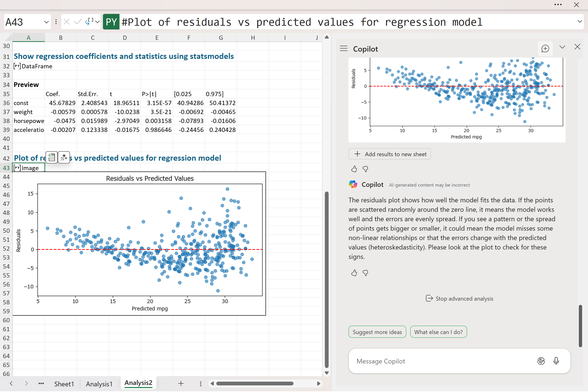Click Add results to new sheet
The height and width of the screenshot is (392, 588).
(x=389, y=154)
